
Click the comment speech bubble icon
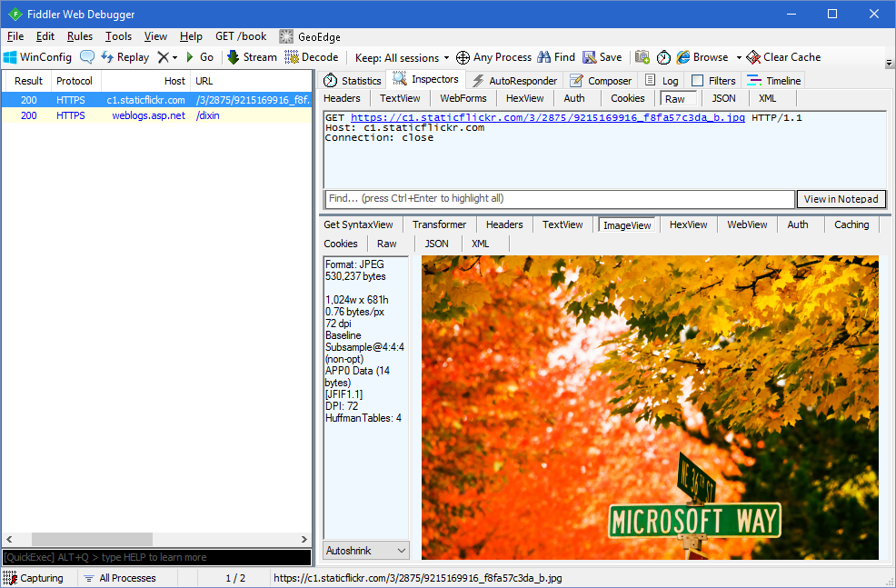click(87, 57)
